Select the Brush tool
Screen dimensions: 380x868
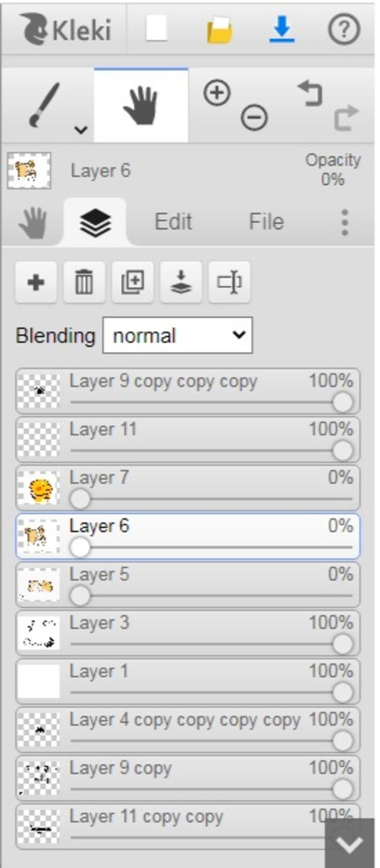pos(44,105)
